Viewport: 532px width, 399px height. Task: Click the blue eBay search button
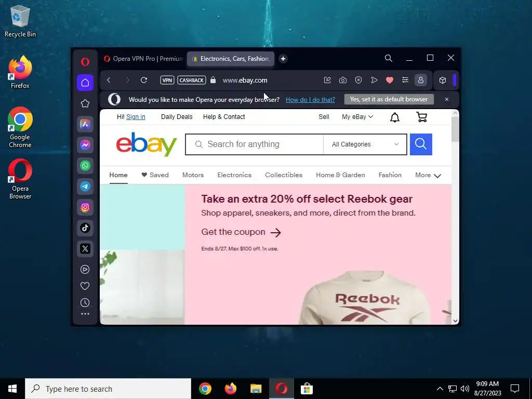point(421,144)
